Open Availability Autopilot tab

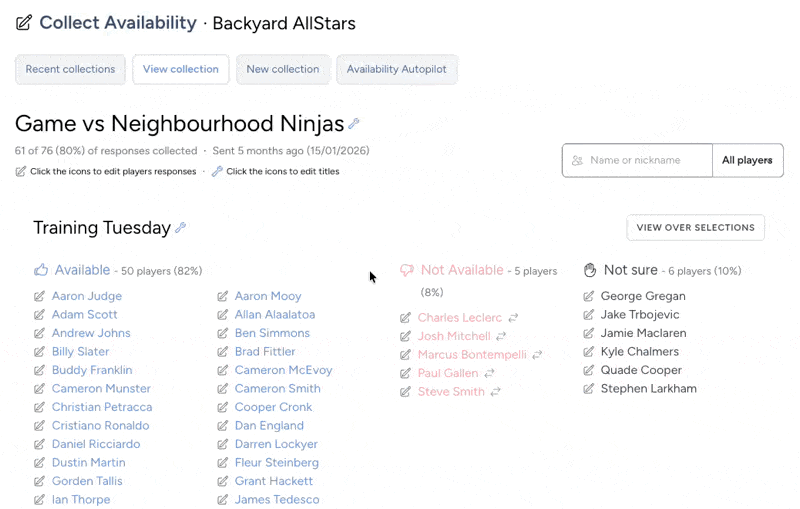point(397,69)
